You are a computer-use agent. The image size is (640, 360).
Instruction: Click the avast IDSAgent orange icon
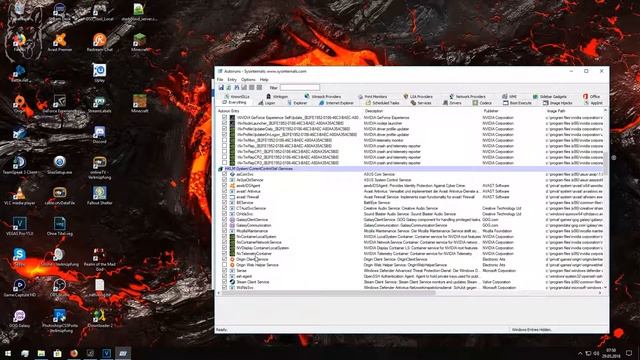pos(232,186)
